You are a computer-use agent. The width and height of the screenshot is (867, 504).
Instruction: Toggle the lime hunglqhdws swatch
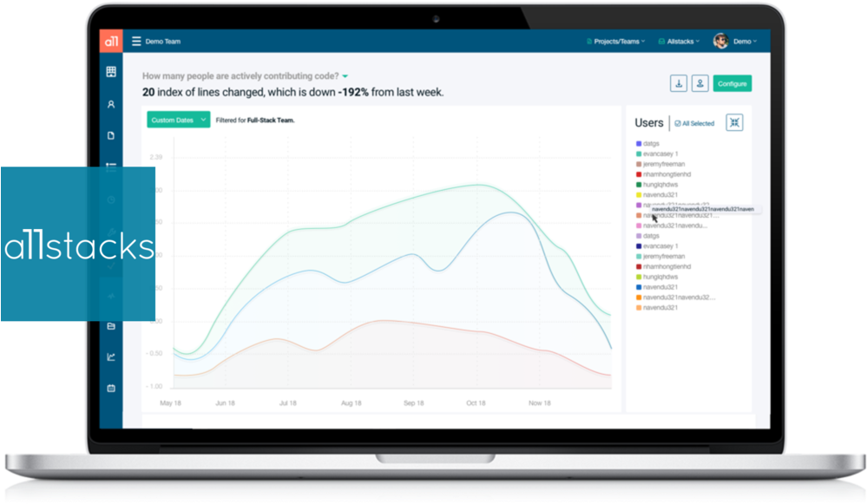pyautogui.click(x=639, y=277)
